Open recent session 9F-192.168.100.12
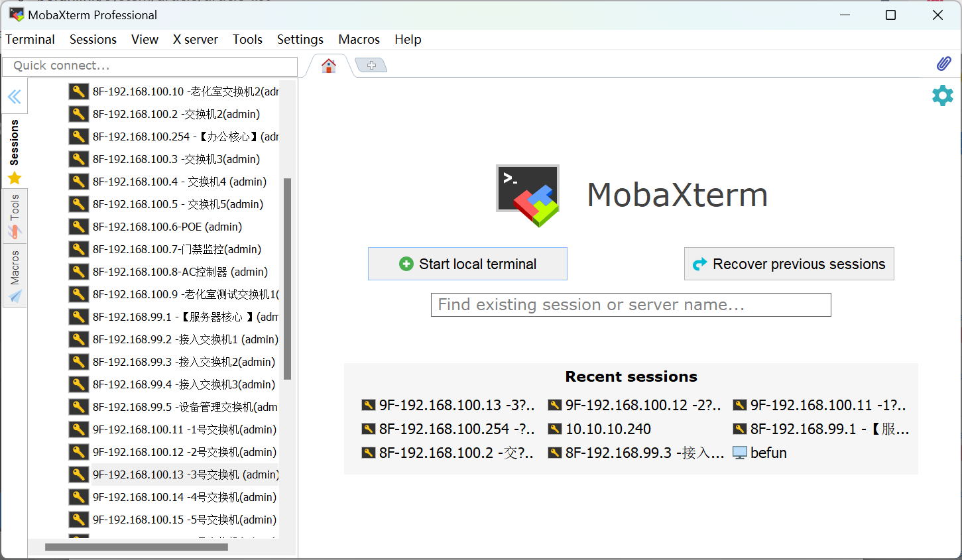 [634, 405]
